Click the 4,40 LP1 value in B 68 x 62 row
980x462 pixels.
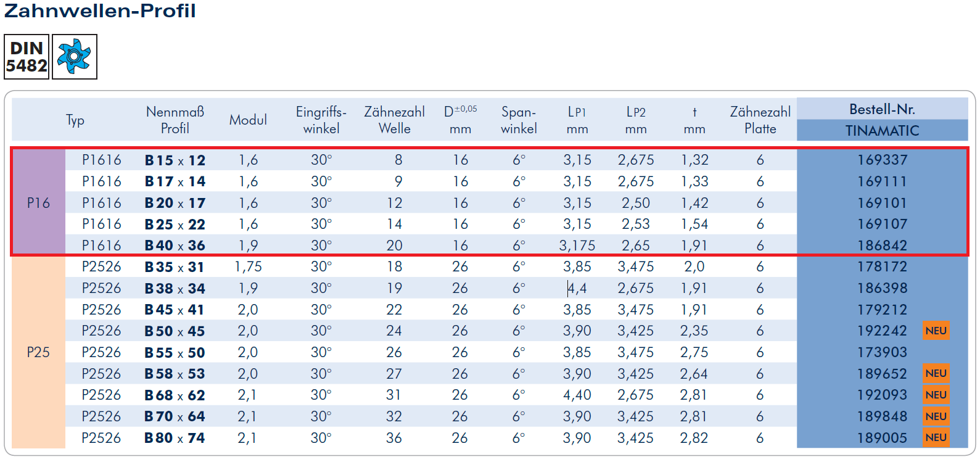point(577,395)
